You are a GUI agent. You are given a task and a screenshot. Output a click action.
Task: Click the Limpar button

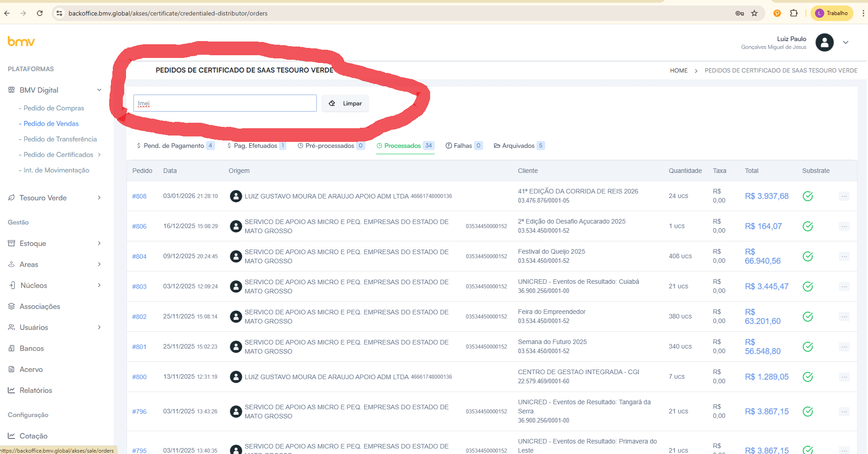(x=345, y=103)
